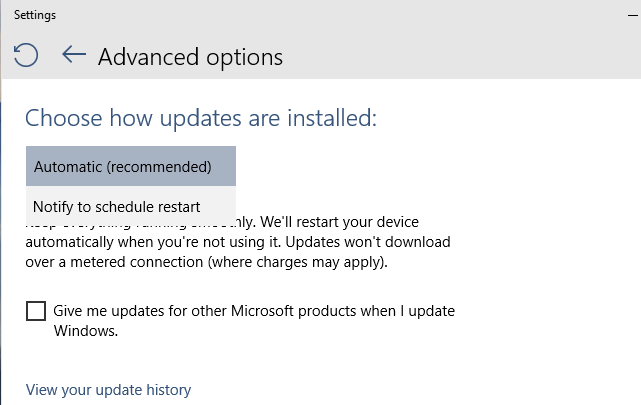The width and height of the screenshot is (641, 405).
Task: Enable updates for other Microsoft products checkbox
Action: [36, 311]
